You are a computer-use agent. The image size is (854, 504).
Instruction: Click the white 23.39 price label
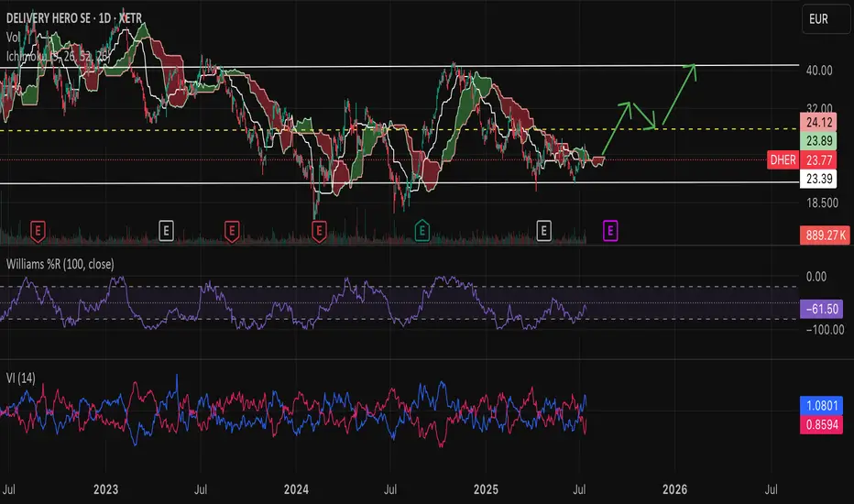[x=818, y=179]
